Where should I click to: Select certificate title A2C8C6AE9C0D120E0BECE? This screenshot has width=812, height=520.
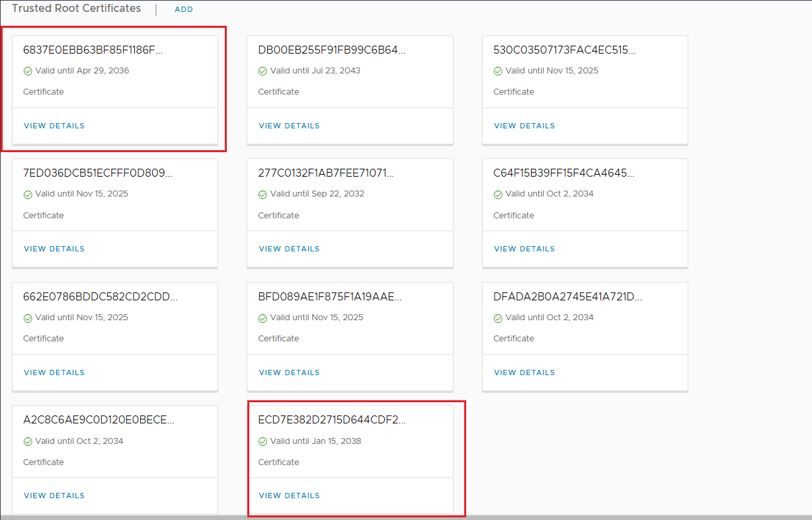click(x=99, y=420)
